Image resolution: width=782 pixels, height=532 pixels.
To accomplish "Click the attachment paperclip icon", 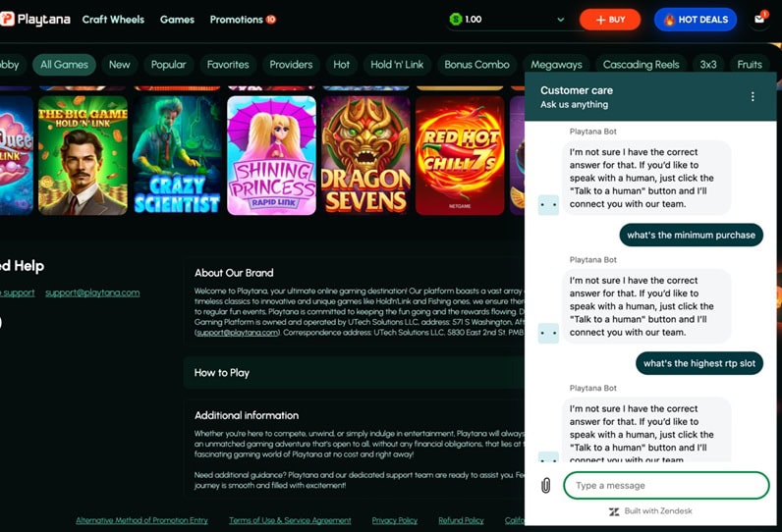I will [x=546, y=485].
